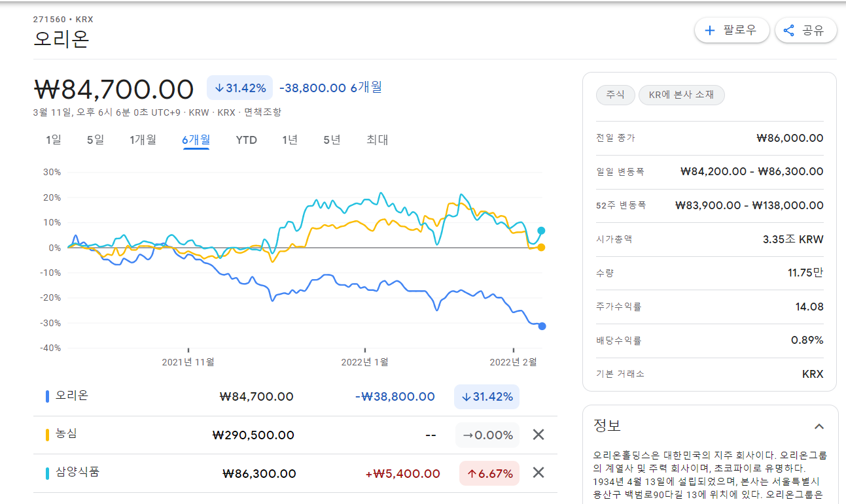Click the blue 오리온 legend color marker
This screenshot has width=846, height=504.
47,396
